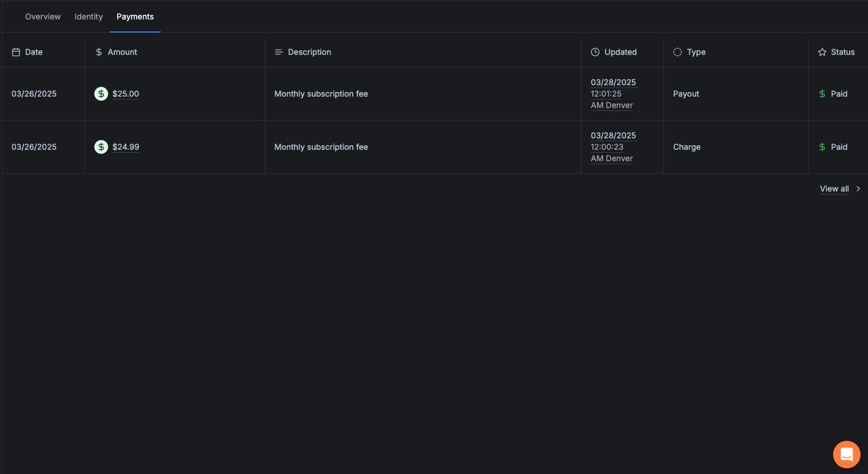Click the description lines icon in Description header
868x474 pixels.
click(x=279, y=51)
